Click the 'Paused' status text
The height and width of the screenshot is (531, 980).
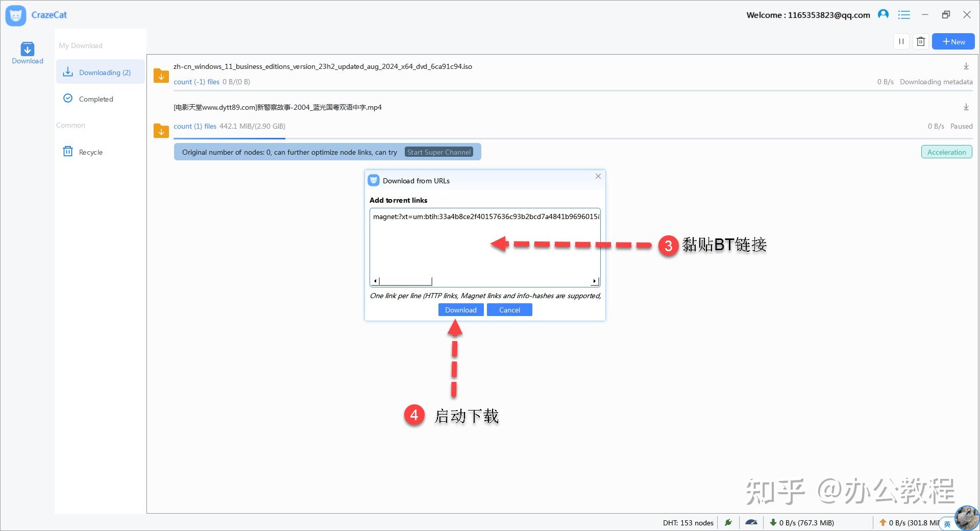pos(961,126)
